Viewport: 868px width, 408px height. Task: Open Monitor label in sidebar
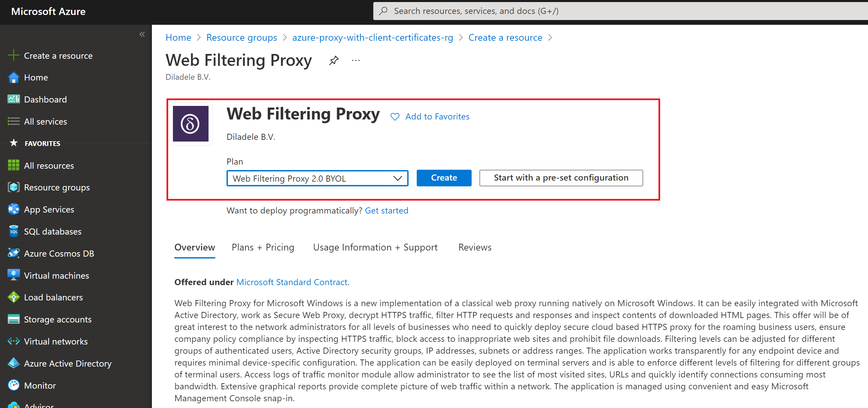(40, 386)
